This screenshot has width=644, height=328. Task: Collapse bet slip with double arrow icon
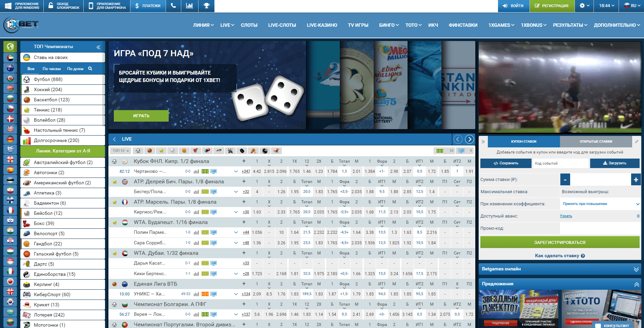(x=483, y=142)
